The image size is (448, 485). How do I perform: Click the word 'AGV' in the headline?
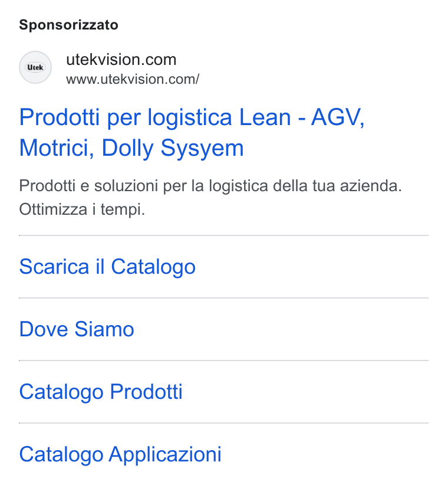point(338,117)
